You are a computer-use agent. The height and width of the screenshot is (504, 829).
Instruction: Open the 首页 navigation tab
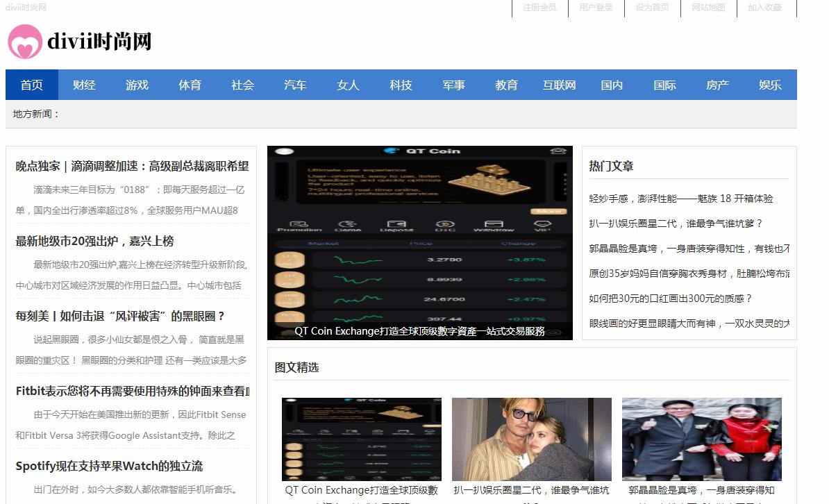tap(32, 85)
